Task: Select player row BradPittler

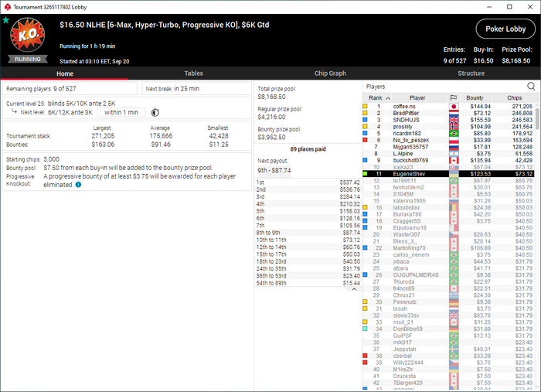Action: point(448,113)
